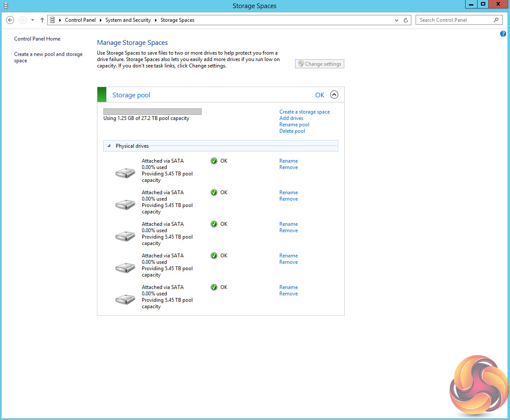
Task: Collapse the Physical drives group triangle
Action: 109,146
